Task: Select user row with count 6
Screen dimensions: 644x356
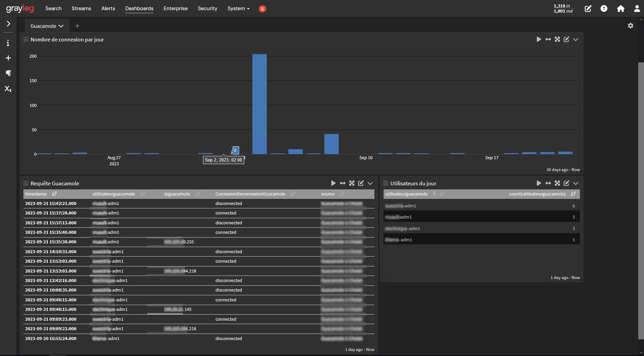Action: [x=482, y=206]
